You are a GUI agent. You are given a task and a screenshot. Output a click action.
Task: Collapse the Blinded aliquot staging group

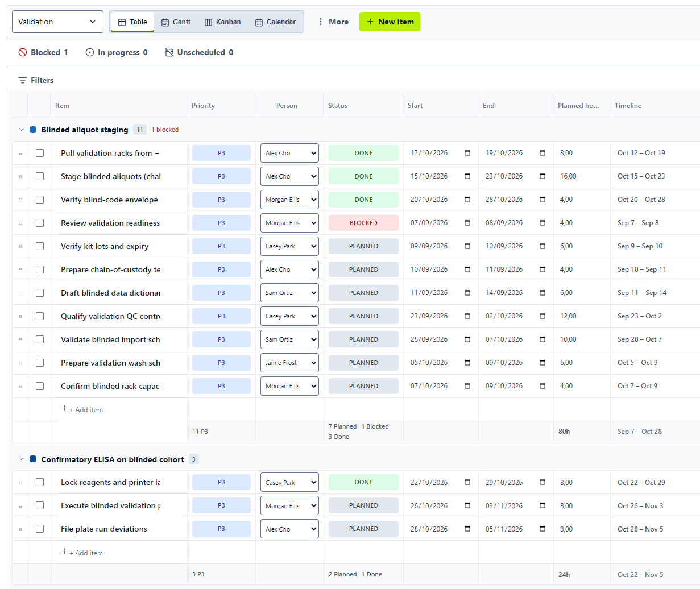(x=22, y=130)
